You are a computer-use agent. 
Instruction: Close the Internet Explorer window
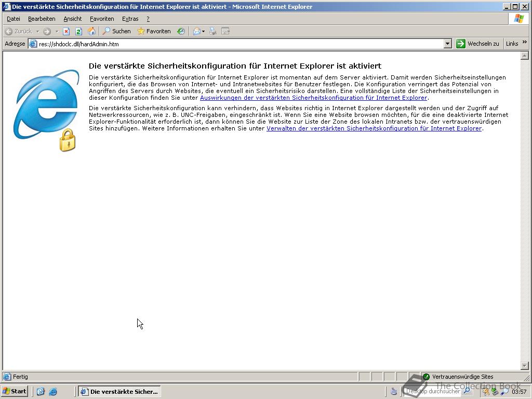coord(524,6)
